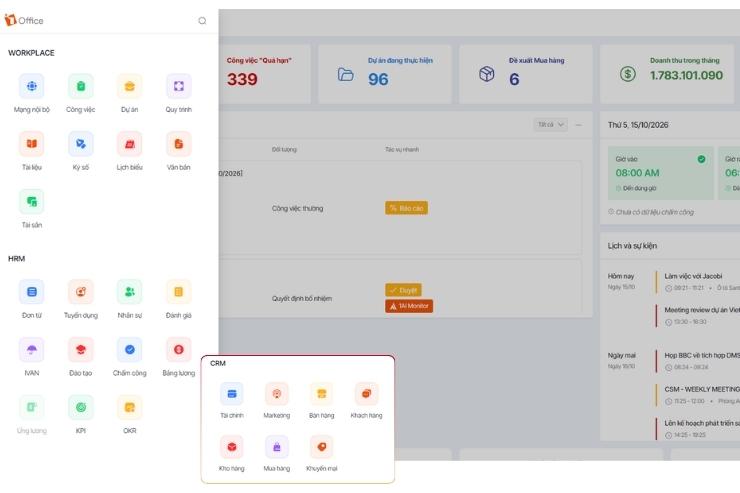Click the Báo cáo quick action button
This screenshot has width=740, height=493.
406,208
